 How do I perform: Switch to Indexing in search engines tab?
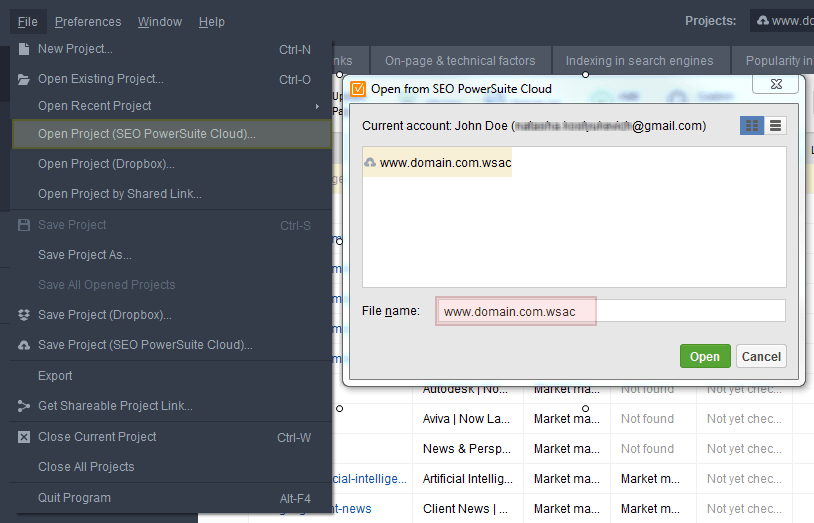(x=640, y=61)
